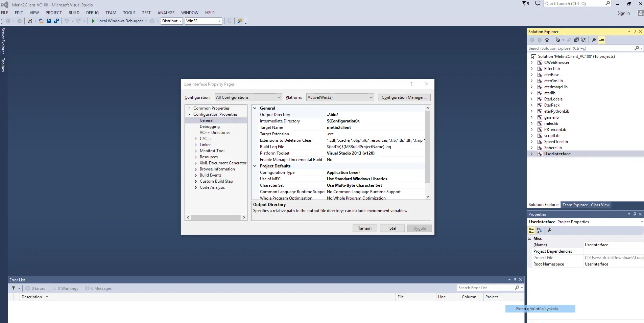Image resolution: width=644 pixels, height=323 pixels.
Task: Click the pin icon on Properties panel header
Action: (x=635, y=214)
